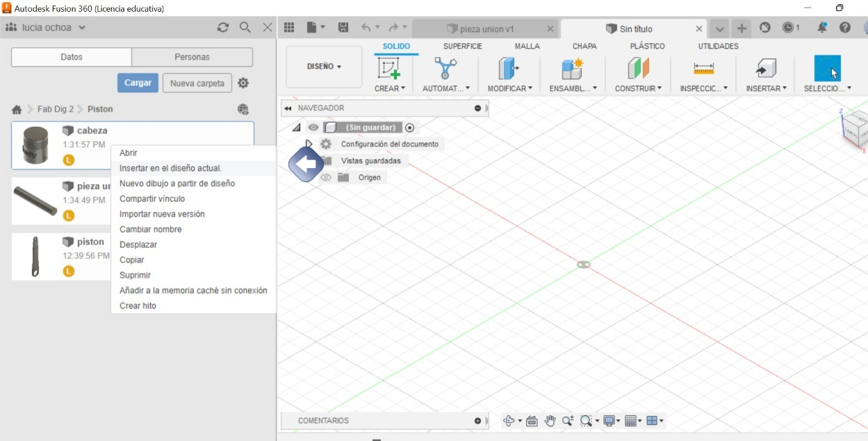Screen dimensions: 868x441
Task: Click the Zoom Window fit tool
Action: [x=586, y=421]
